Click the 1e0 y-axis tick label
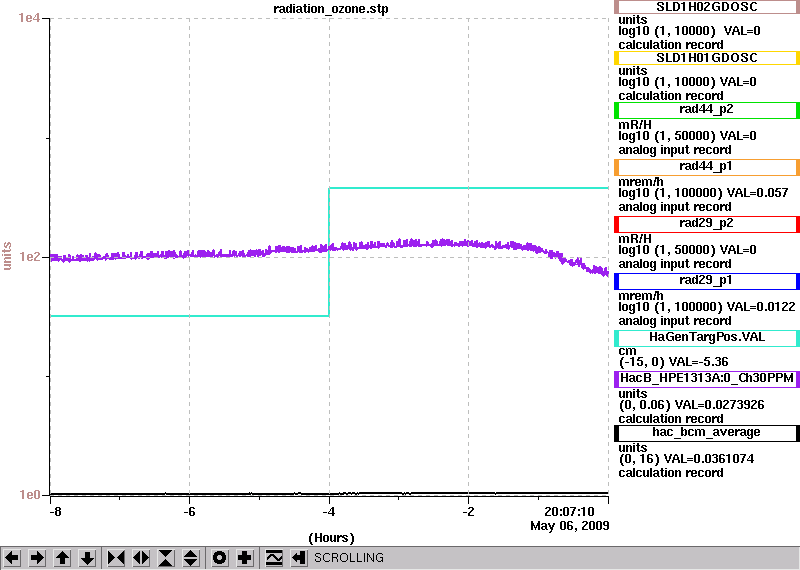 pos(29,495)
